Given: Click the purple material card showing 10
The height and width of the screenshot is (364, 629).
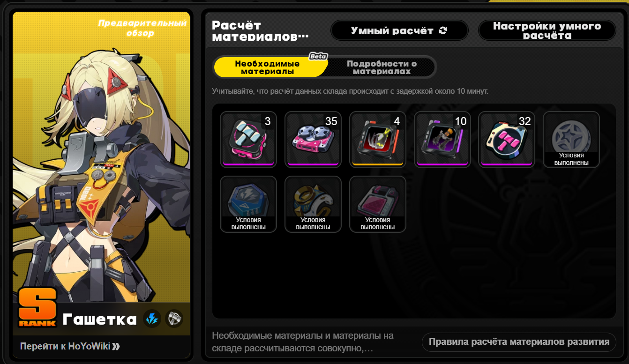Looking at the screenshot, I should [442, 139].
